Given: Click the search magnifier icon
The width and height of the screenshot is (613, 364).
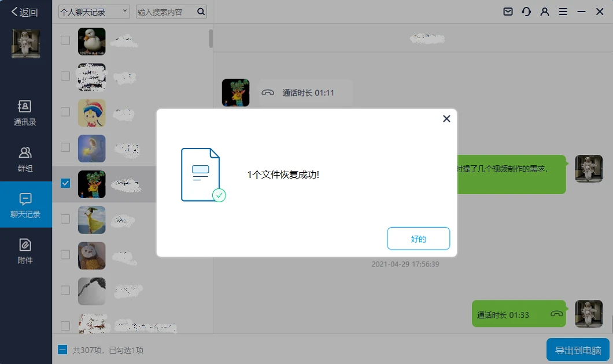Looking at the screenshot, I should click(201, 11).
